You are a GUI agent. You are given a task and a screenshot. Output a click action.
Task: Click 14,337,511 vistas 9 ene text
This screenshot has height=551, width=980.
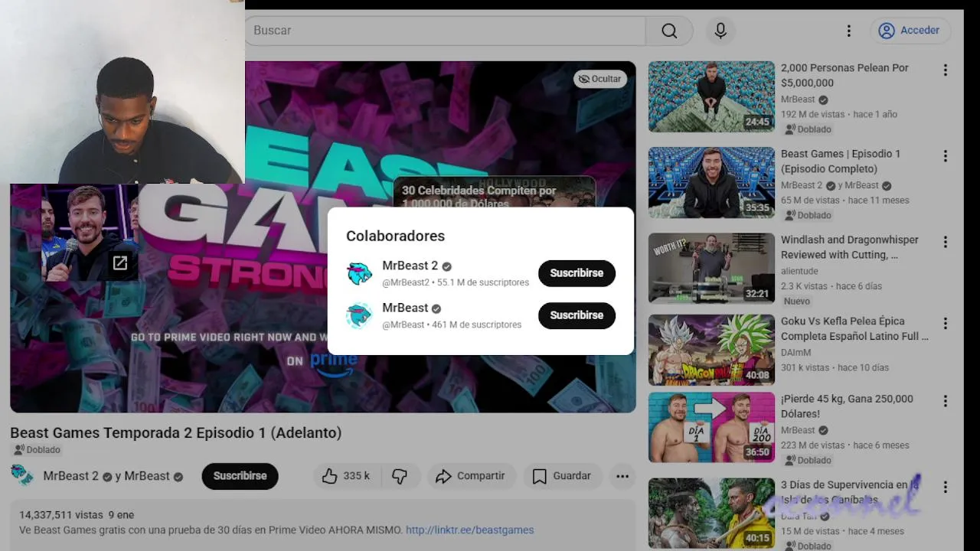[77, 515]
